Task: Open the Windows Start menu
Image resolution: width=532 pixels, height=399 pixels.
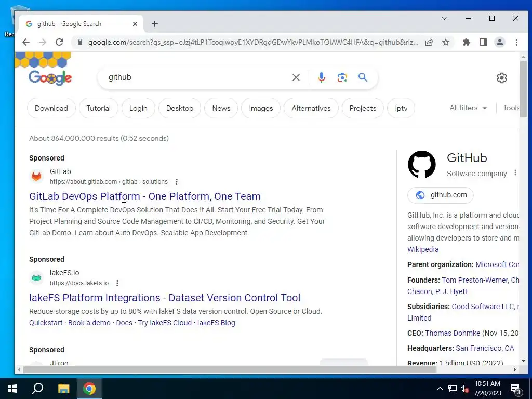Action: tap(12, 389)
